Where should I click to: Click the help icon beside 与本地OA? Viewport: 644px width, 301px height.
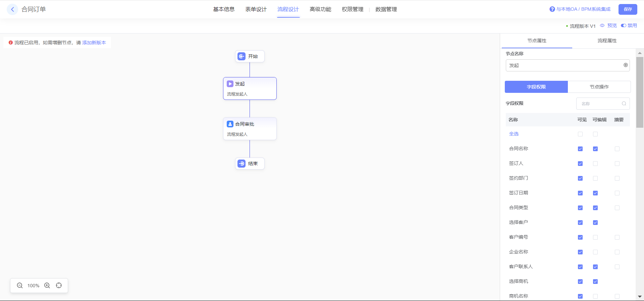(552, 9)
